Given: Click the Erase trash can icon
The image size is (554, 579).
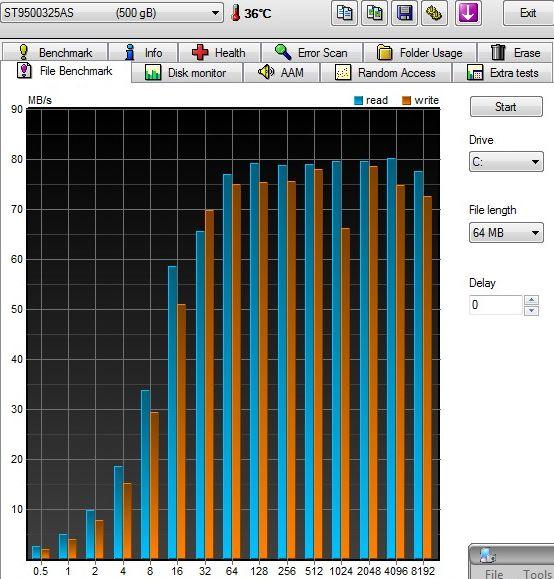Looking at the screenshot, I should [x=498, y=52].
